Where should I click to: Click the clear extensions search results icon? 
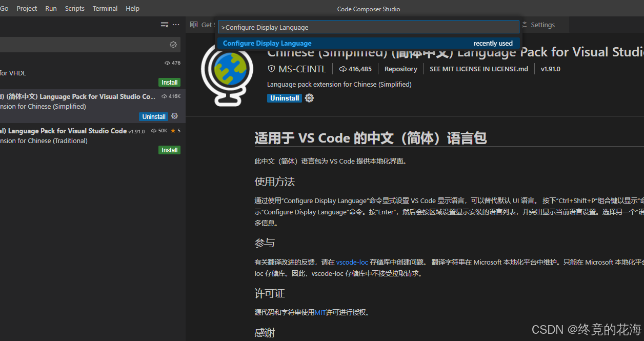tap(165, 25)
